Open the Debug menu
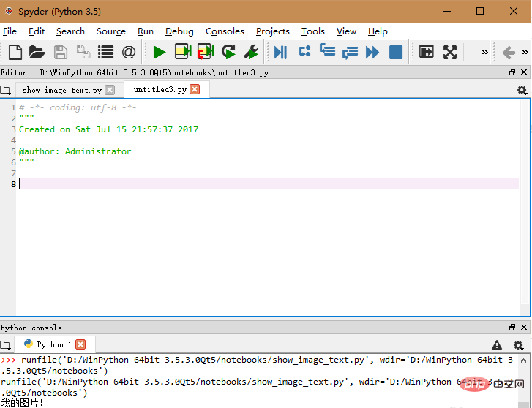This screenshot has height=408, width=532. pyautogui.click(x=179, y=31)
